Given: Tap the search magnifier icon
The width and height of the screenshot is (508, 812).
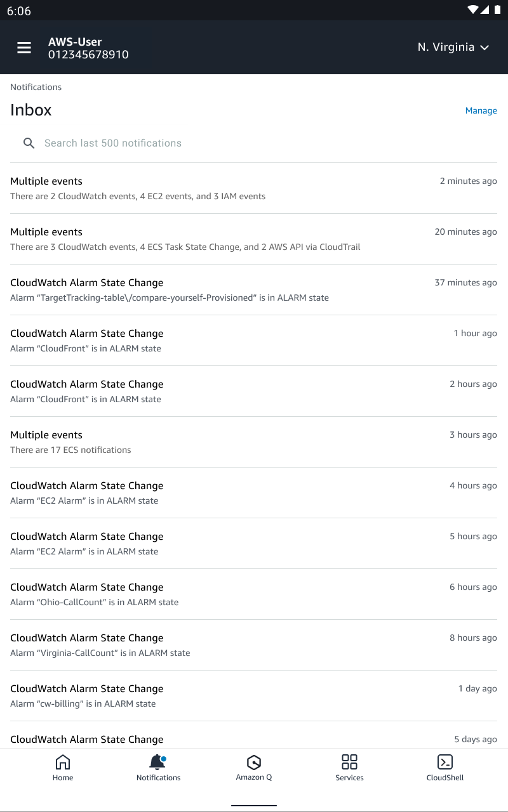Looking at the screenshot, I should click(29, 143).
